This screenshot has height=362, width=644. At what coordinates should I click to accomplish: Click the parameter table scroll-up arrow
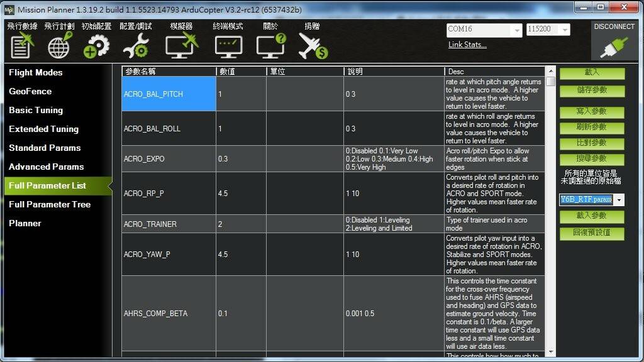(551, 71)
